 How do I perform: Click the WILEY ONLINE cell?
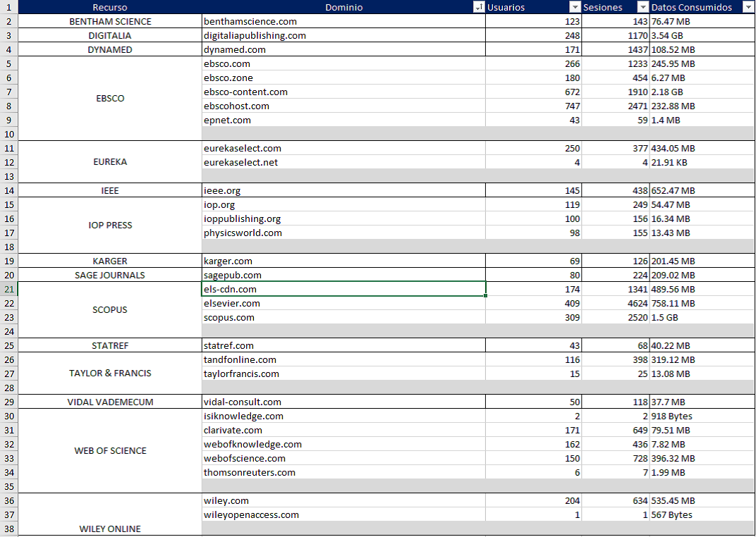(x=110, y=514)
